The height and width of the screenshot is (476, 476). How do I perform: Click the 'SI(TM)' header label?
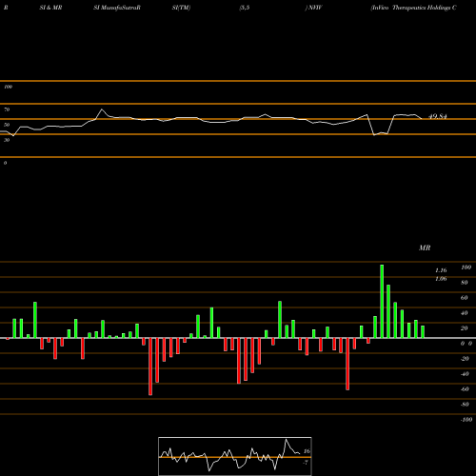(x=181, y=8)
